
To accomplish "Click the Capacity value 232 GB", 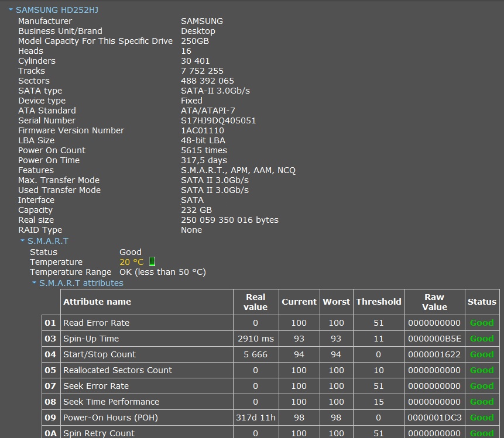I will click(197, 210).
